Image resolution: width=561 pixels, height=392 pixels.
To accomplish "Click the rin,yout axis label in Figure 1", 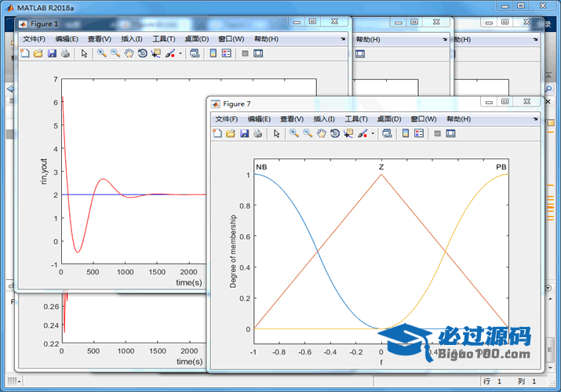I will tap(44, 172).
